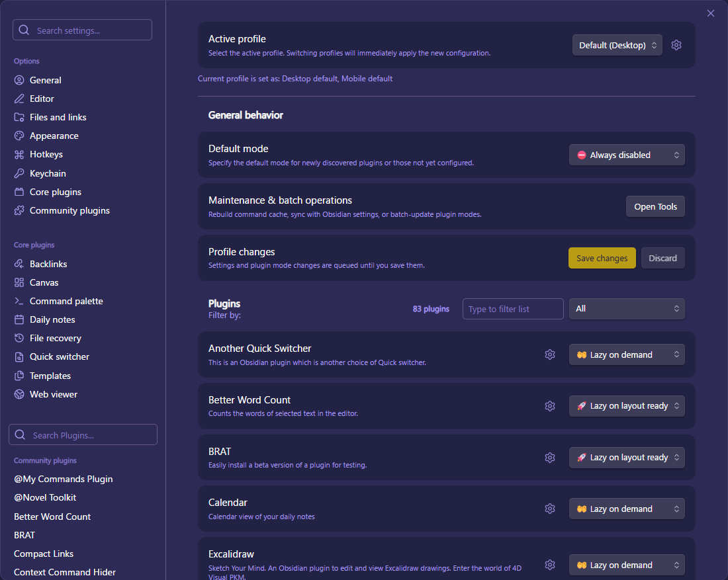Screen dimensions: 728x580
Task: Change Excalidraw loading mode dropdown
Action: pos(627,565)
